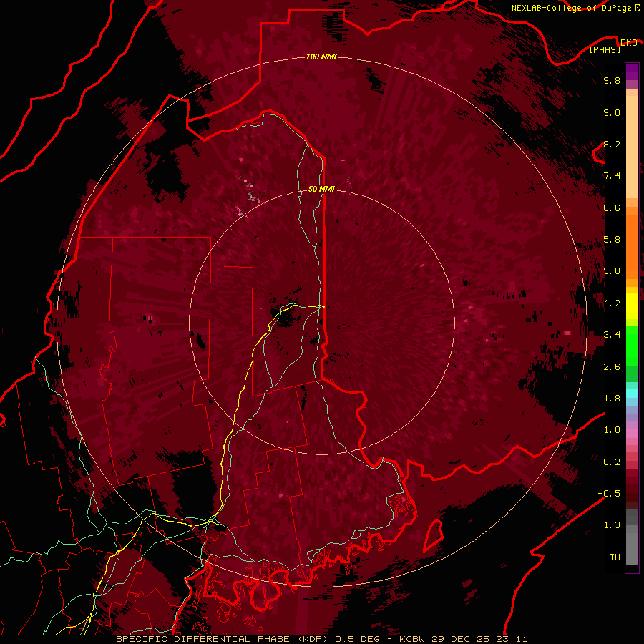Click the -0.5 scale value

click(609, 494)
